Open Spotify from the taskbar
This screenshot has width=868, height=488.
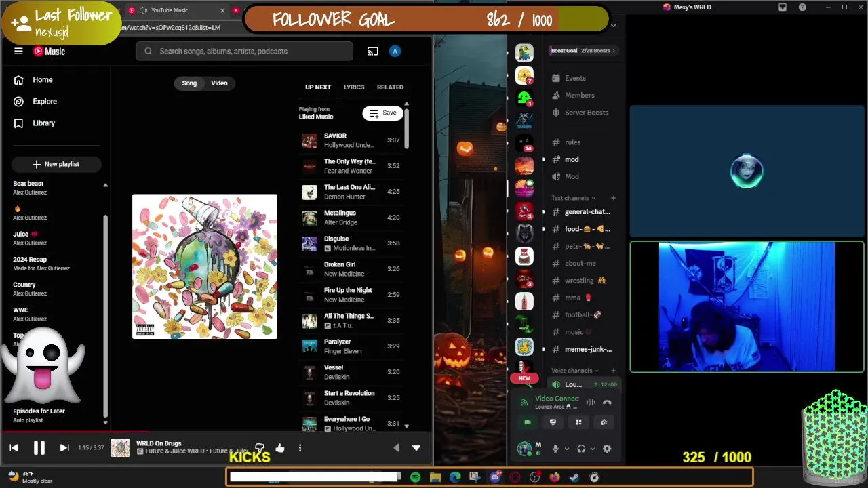coord(415,477)
